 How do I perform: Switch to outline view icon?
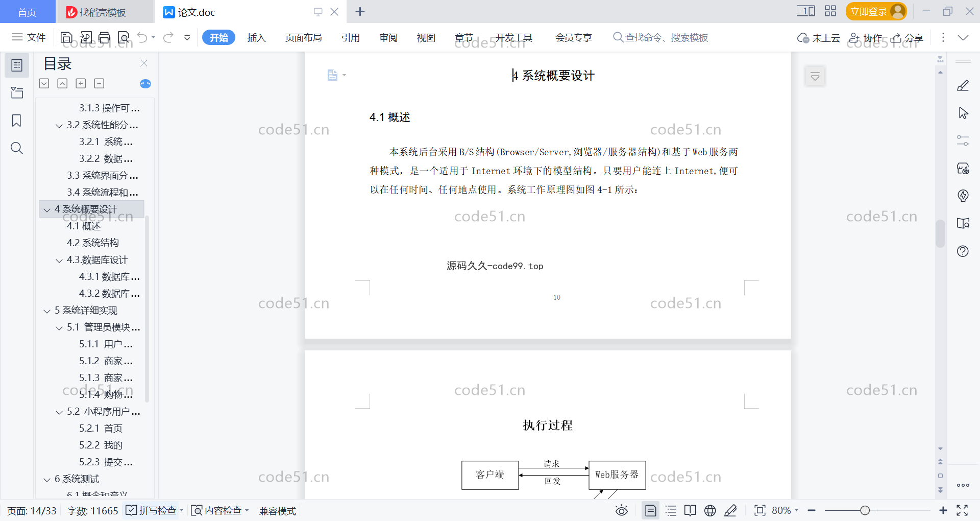point(671,510)
